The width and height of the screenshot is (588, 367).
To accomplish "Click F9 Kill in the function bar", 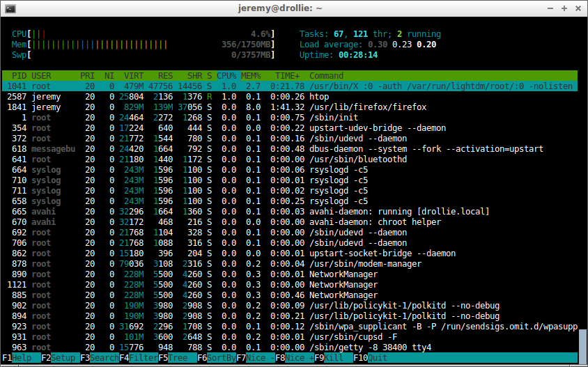I will (x=334, y=358).
